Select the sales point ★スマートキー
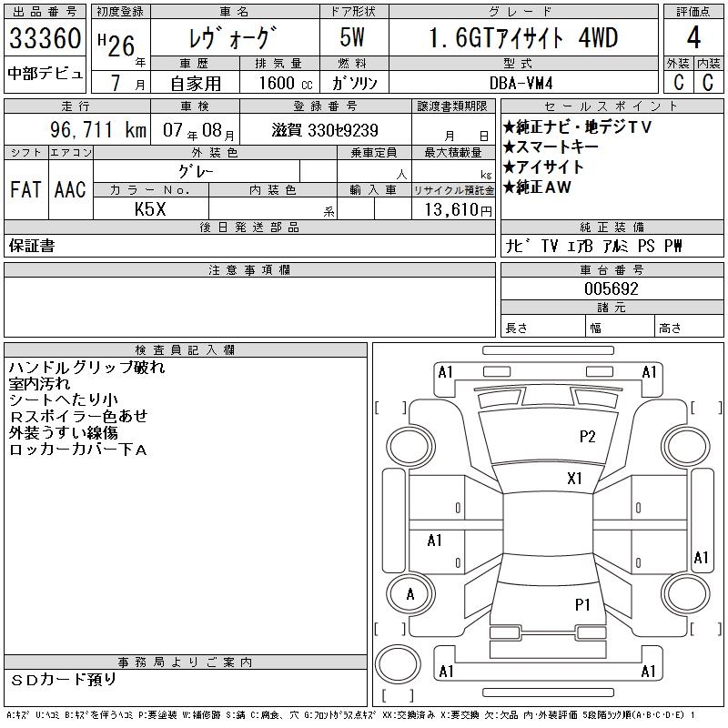The height and width of the screenshot is (728, 728). point(551,147)
